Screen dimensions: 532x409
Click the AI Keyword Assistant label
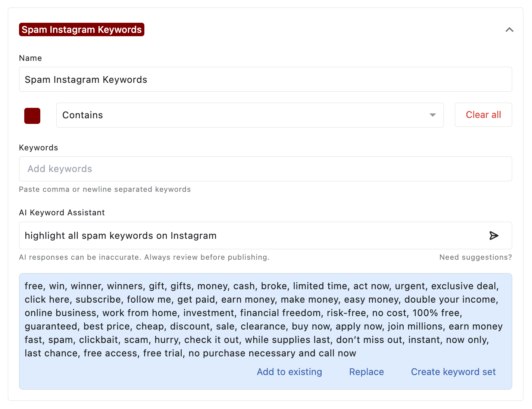click(x=62, y=213)
